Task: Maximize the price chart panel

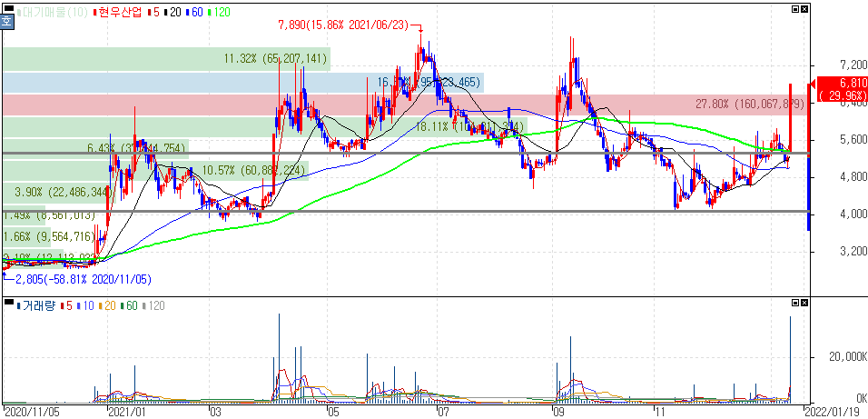Action: pos(795,9)
